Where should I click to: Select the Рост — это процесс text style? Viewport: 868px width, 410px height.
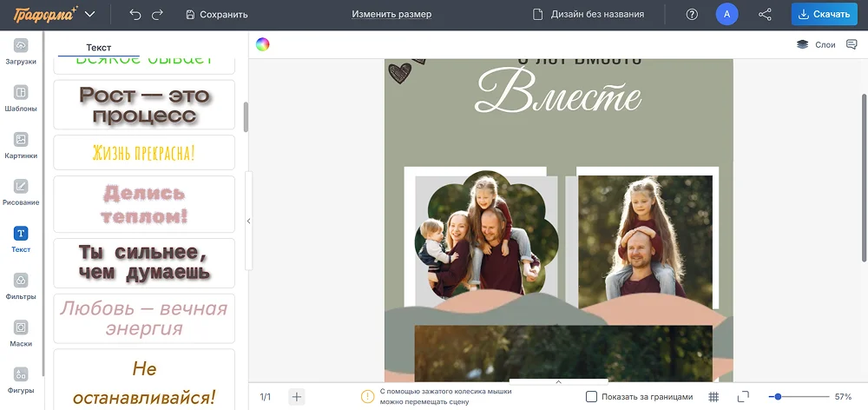coord(144,105)
